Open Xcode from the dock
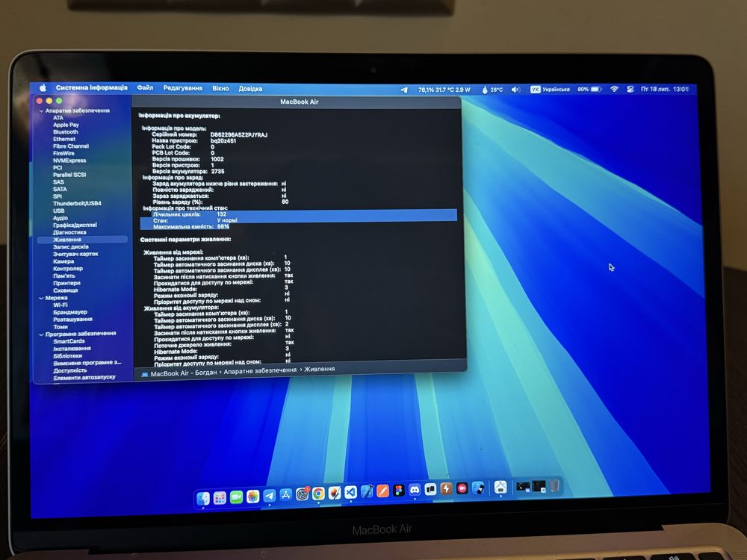747x560 pixels. [x=367, y=491]
